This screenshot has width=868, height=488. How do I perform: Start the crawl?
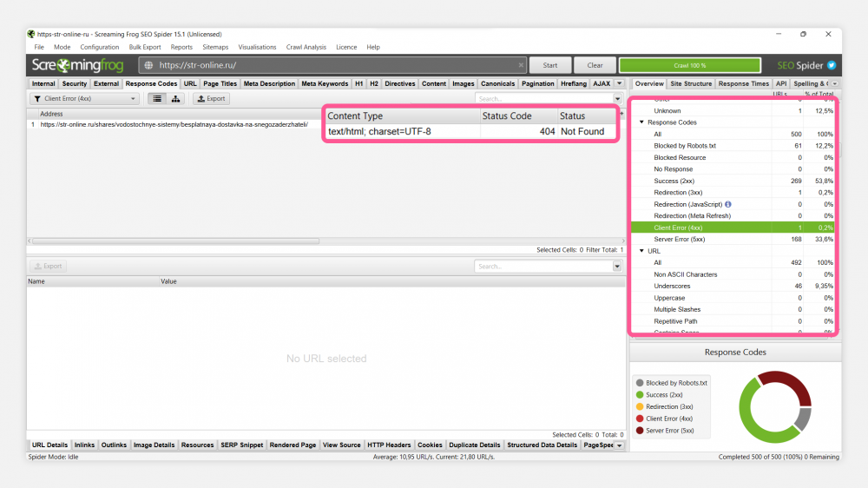tap(550, 65)
